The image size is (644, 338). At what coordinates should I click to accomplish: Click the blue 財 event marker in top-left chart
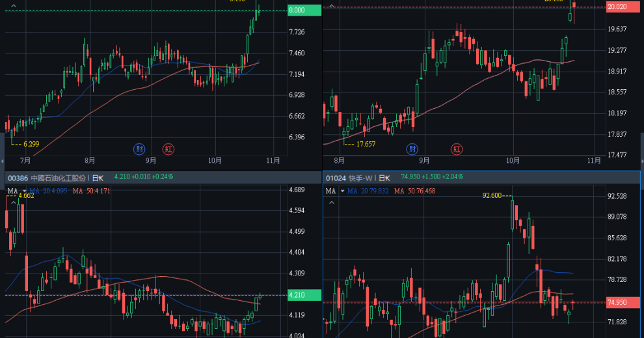(x=139, y=148)
